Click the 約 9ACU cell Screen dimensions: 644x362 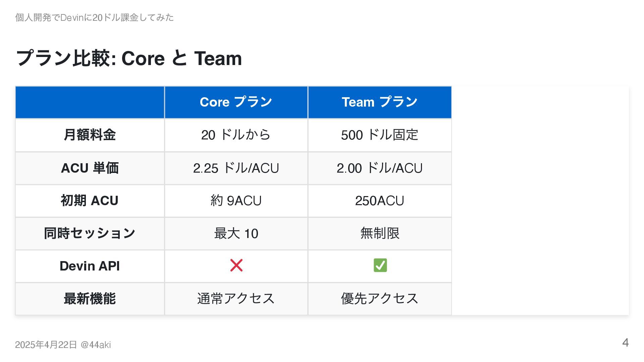tap(236, 200)
